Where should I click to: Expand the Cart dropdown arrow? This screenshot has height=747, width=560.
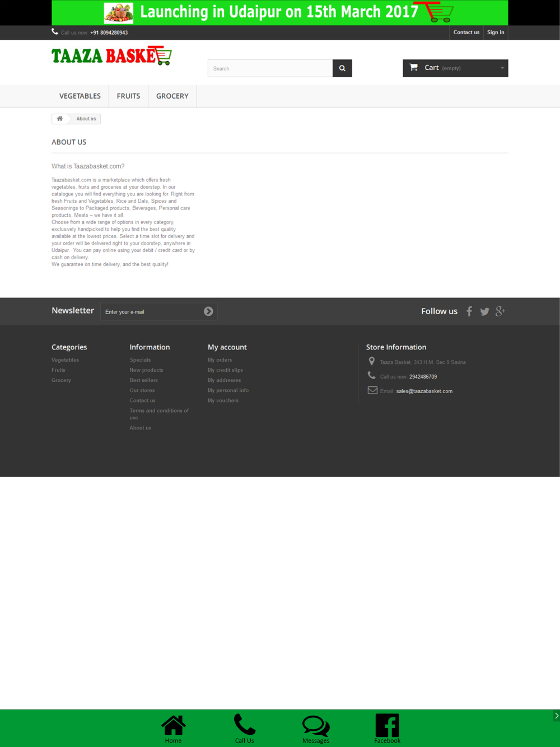coord(502,68)
